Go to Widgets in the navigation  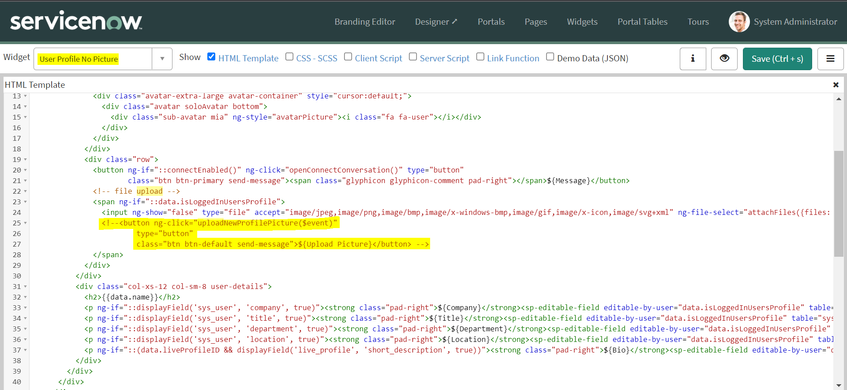point(582,22)
